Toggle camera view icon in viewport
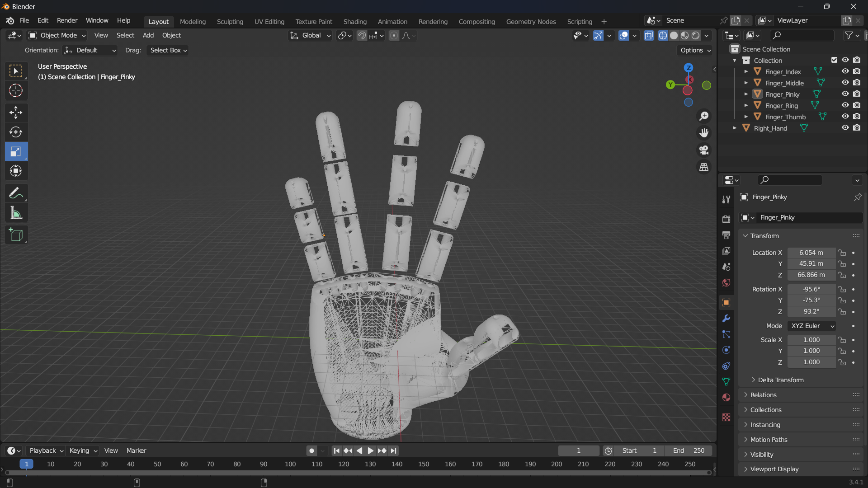 pyautogui.click(x=704, y=150)
